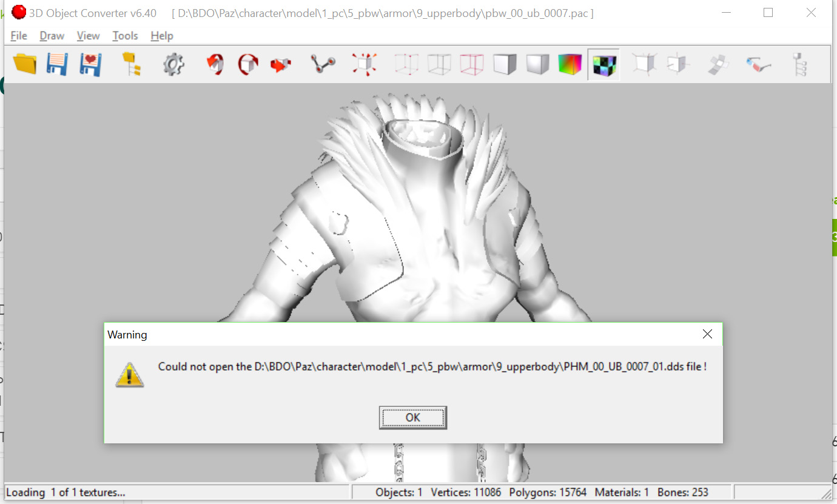
Task: Select the rotate-left view icon
Action: (215, 64)
